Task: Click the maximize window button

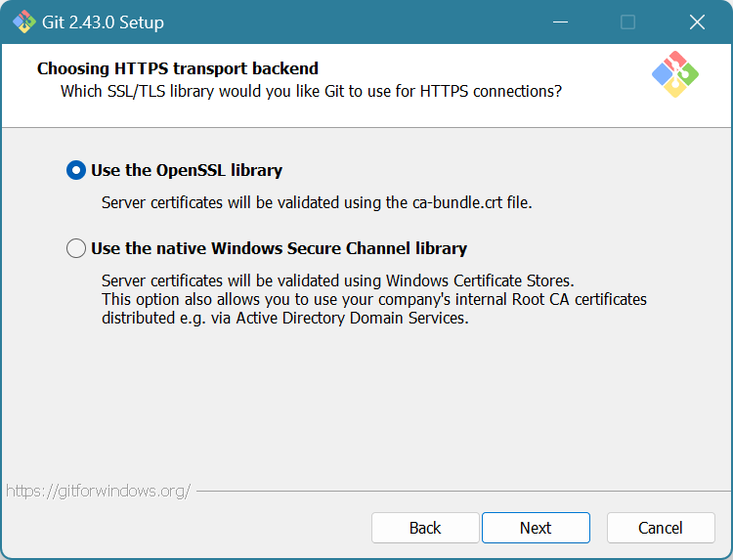Action: click(627, 22)
